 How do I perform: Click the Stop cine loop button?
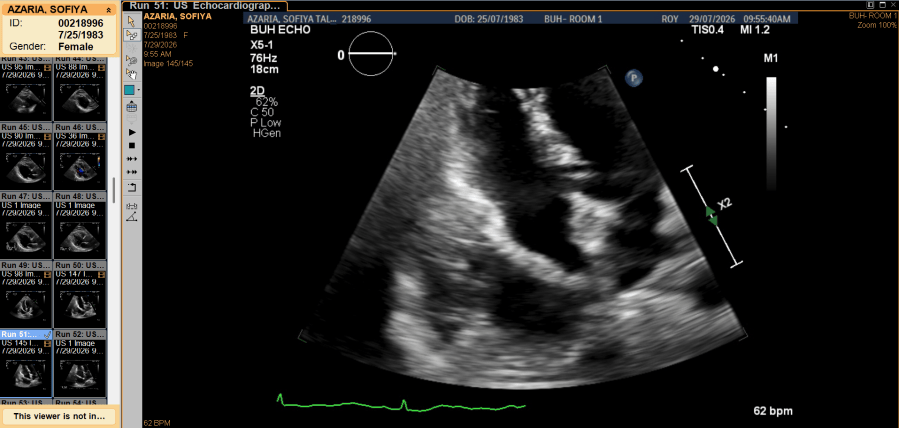coord(131,146)
